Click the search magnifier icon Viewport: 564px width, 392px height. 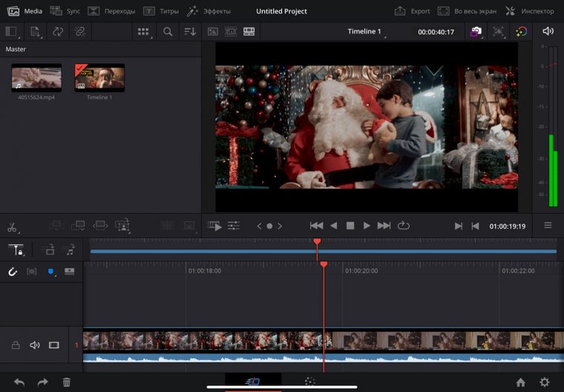pyautogui.click(x=168, y=32)
